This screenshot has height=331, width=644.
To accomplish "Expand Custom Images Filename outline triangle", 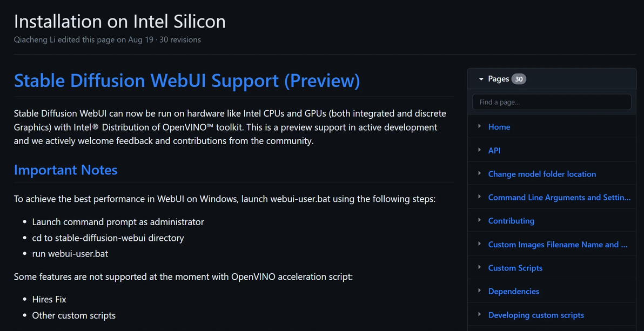I will pos(479,244).
